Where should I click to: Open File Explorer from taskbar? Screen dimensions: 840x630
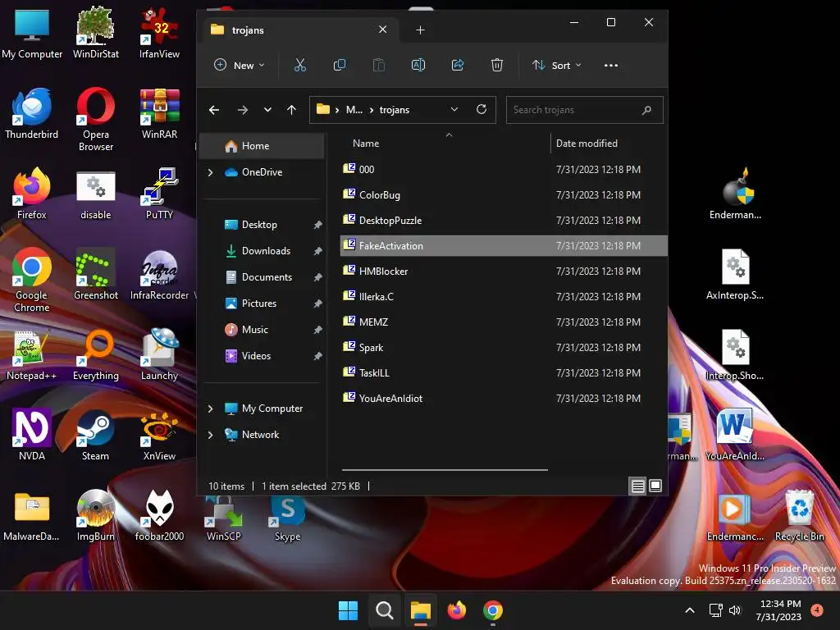(421, 610)
